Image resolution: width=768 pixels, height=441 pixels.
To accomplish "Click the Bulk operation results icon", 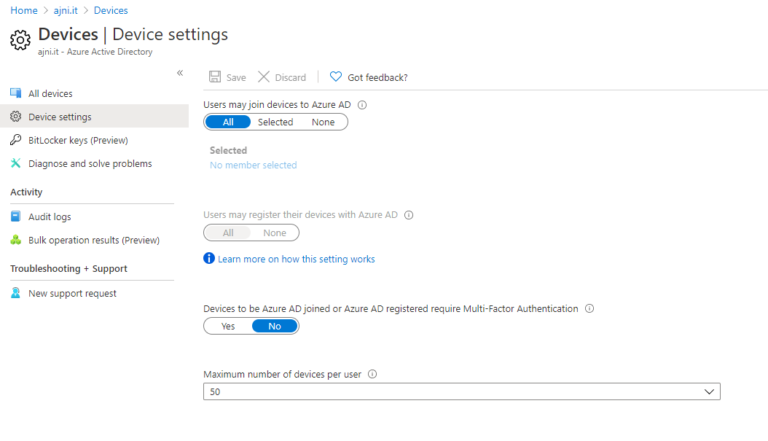I will tap(16, 240).
